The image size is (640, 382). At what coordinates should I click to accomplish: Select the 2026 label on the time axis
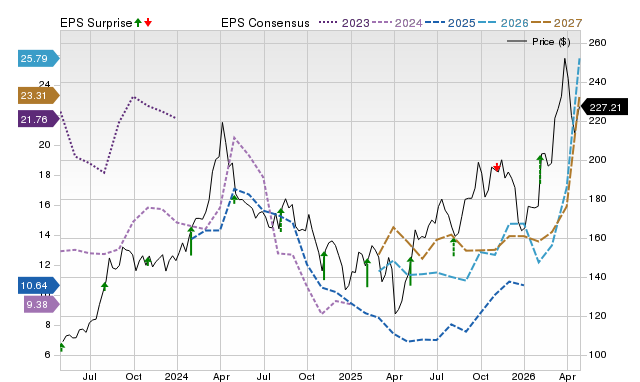click(x=524, y=376)
